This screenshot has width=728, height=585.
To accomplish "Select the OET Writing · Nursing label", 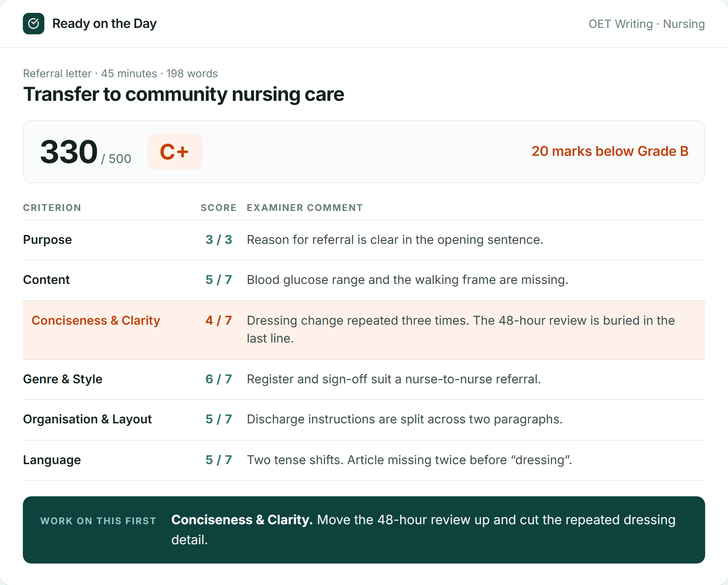I will tap(646, 24).
